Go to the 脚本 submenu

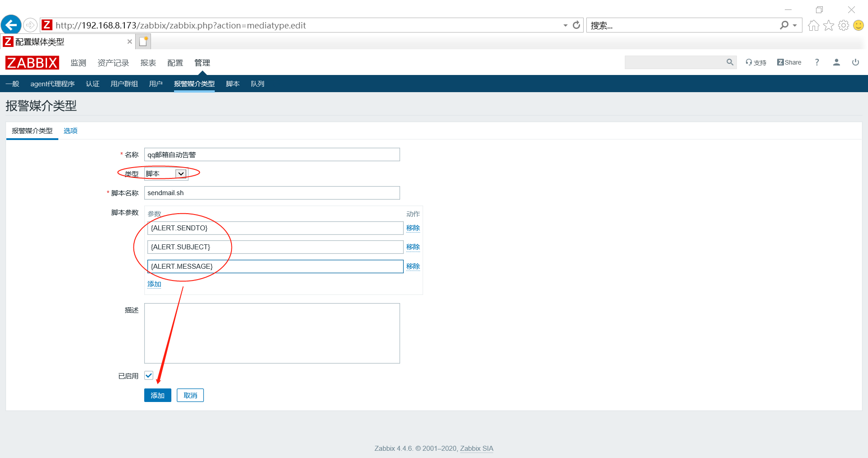(233, 84)
